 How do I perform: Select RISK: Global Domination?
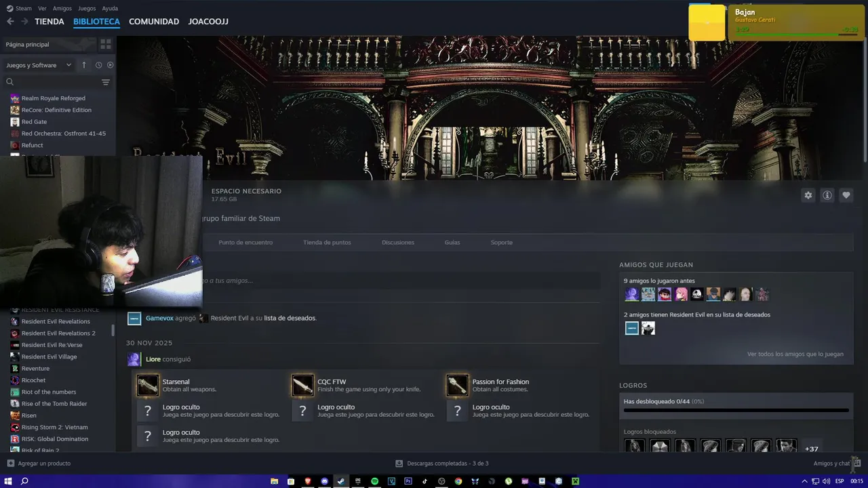(x=54, y=439)
